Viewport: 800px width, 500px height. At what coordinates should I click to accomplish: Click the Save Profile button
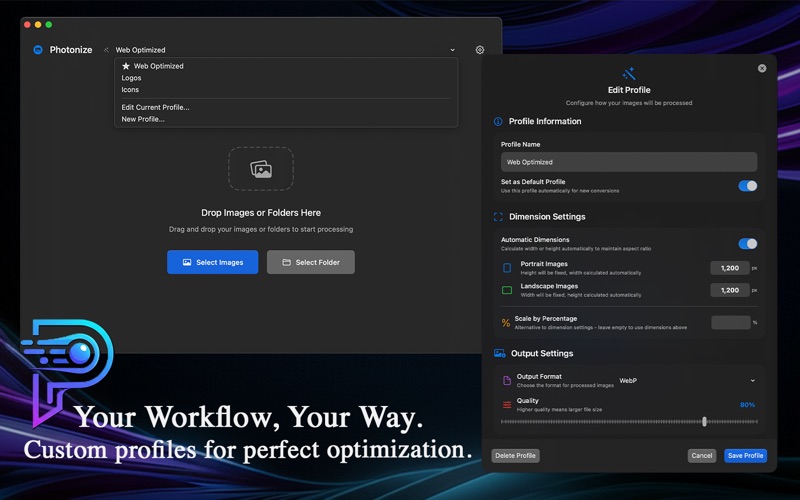745,456
